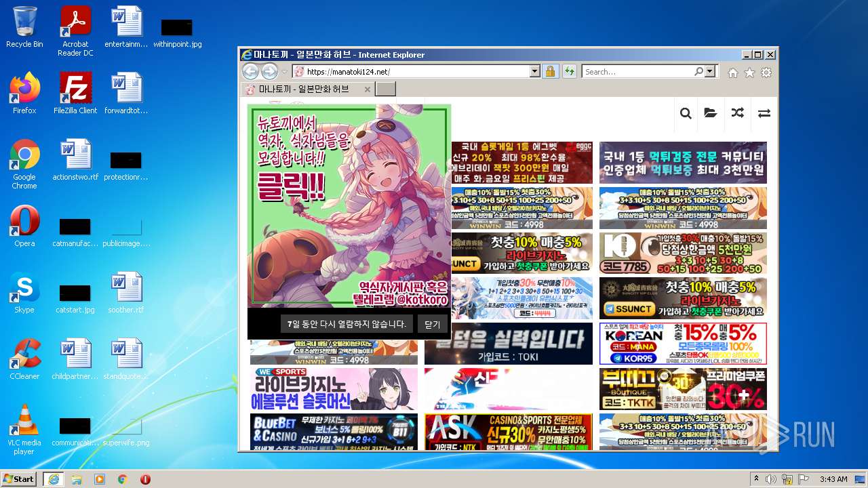Open the 먹튀검증 전문 커뮤니티 banner
The height and width of the screenshot is (488, 868).
coord(683,163)
